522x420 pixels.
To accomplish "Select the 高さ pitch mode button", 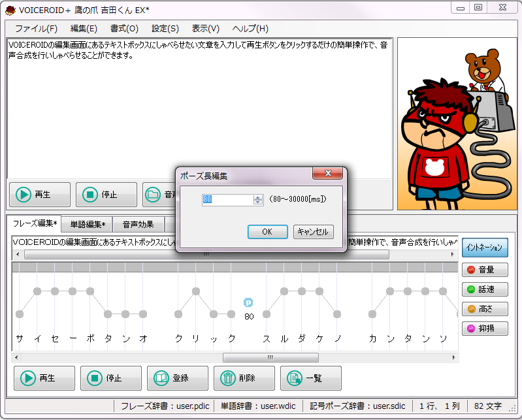I will coord(485,309).
